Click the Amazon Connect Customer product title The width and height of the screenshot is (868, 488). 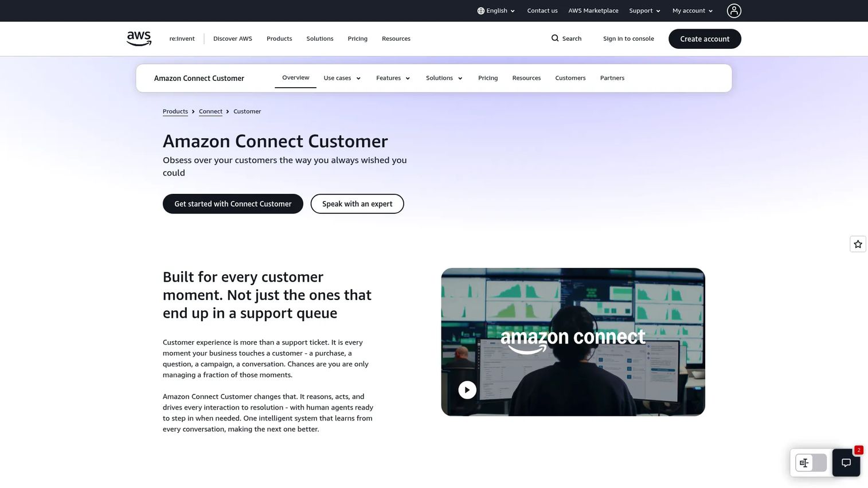click(x=199, y=78)
